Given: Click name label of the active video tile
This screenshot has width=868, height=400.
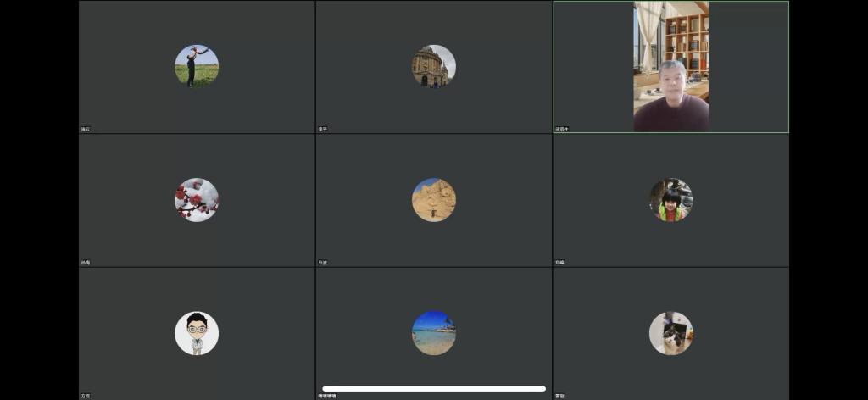Looking at the screenshot, I should coord(562,130).
